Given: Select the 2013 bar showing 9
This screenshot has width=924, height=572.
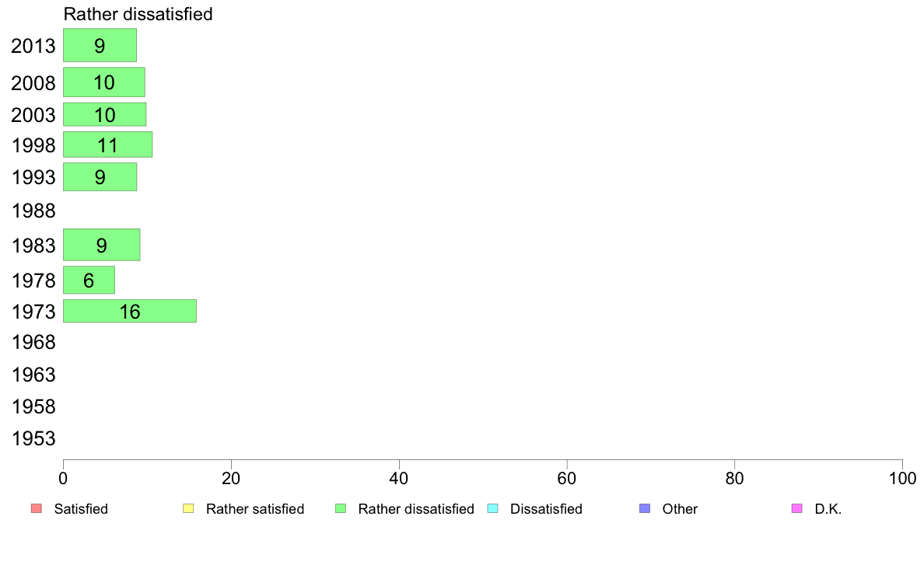Looking at the screenshot, I should click(x=100, y=45).
